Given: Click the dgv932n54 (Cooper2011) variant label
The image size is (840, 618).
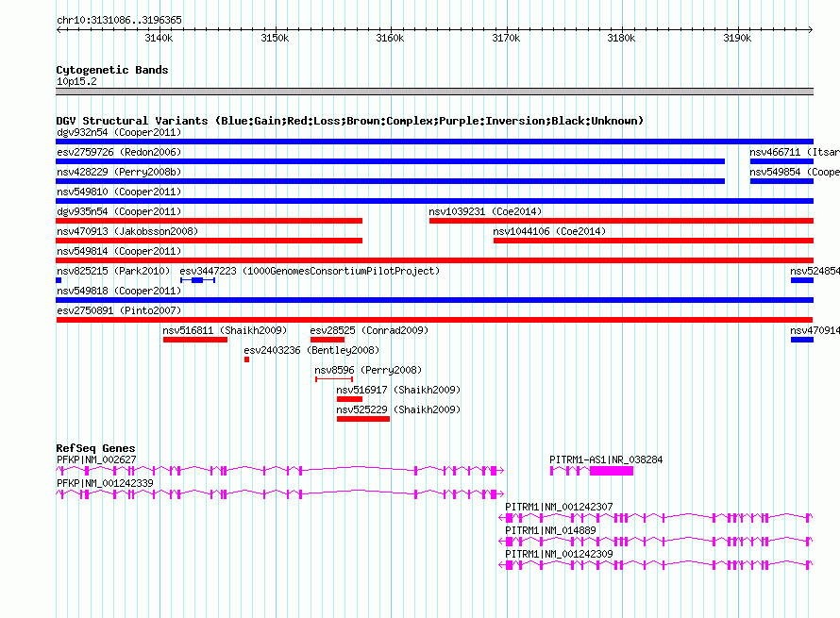Looking at the screenshot, I should pyautogui.click(x=119, y=132).
